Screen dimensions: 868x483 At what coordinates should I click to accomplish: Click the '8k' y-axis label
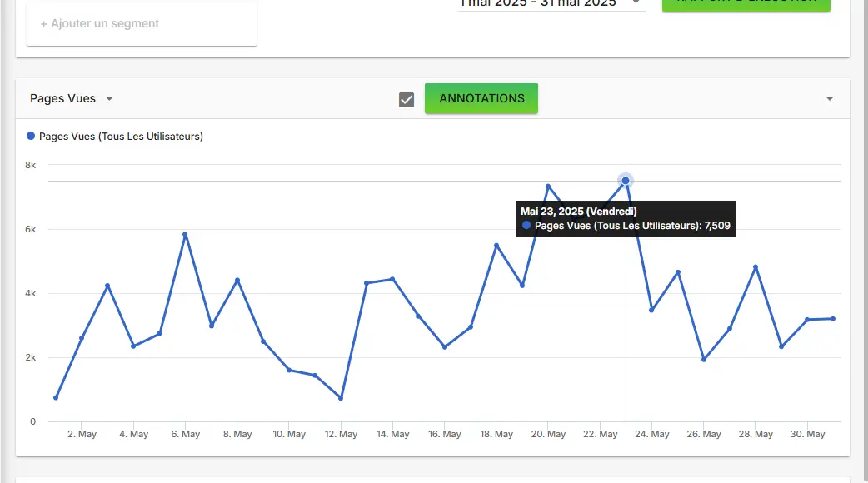[x=31, y=165]
